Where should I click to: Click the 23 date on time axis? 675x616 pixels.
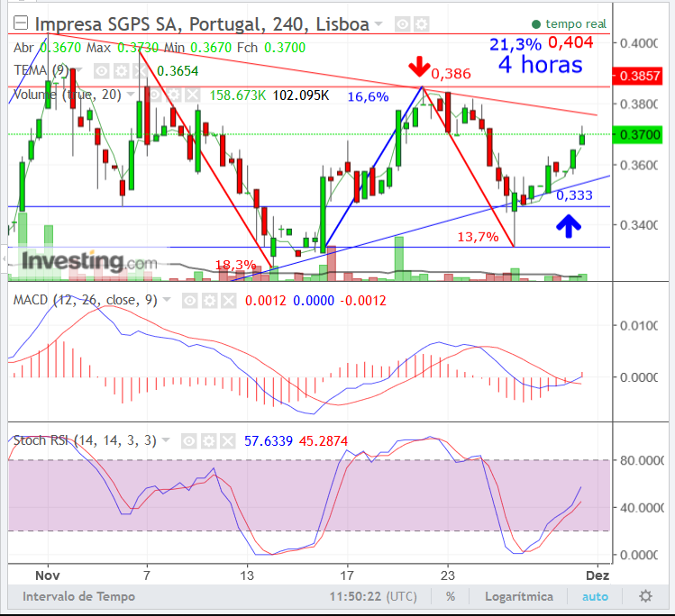(448, 575)
